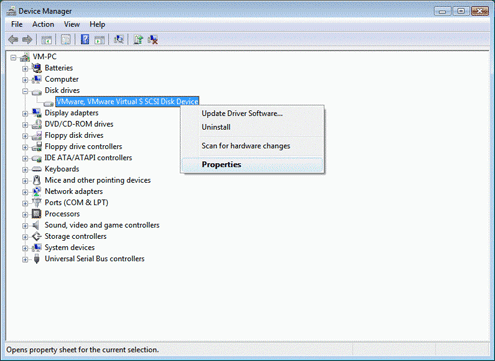Click the Floppy disk drives category icon
495x361 pixels.
37,135
